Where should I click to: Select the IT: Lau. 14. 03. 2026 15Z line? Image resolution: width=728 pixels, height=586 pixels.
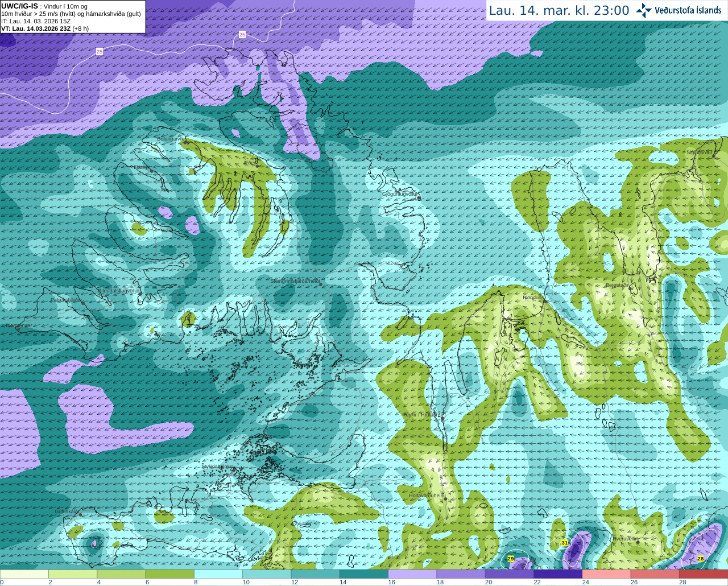point(36,21)
